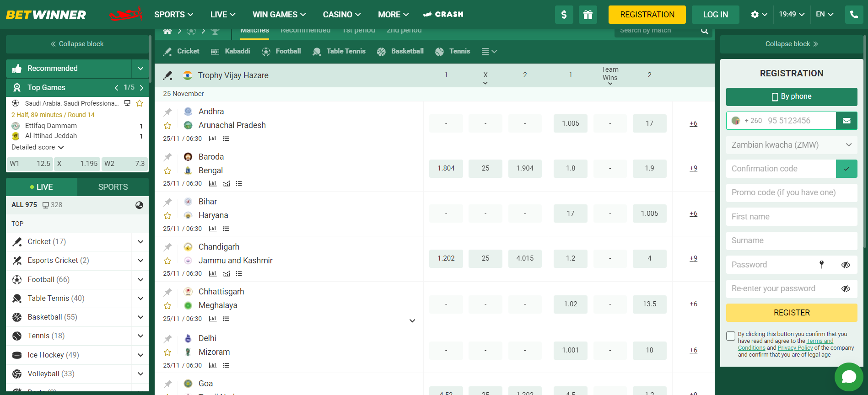Click the phone callback icon
The image size is (868, 395).
[854, 15]
